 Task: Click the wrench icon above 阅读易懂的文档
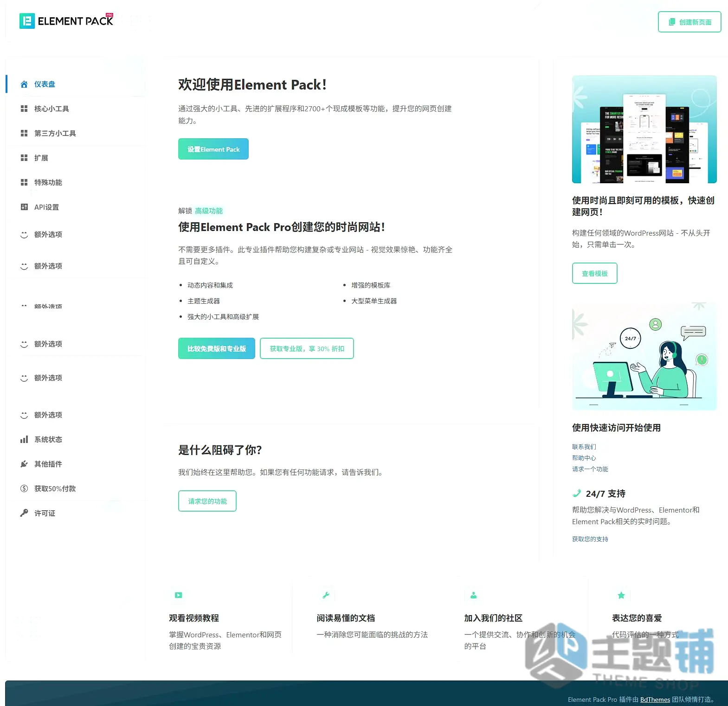[326, 595]
